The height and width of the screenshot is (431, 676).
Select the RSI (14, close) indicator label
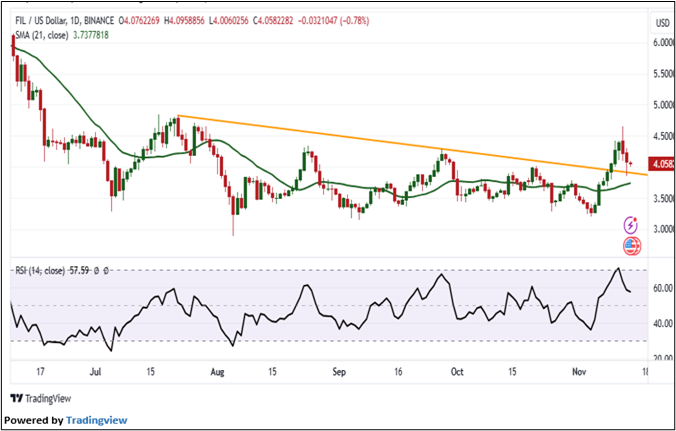tap(40, 271)
